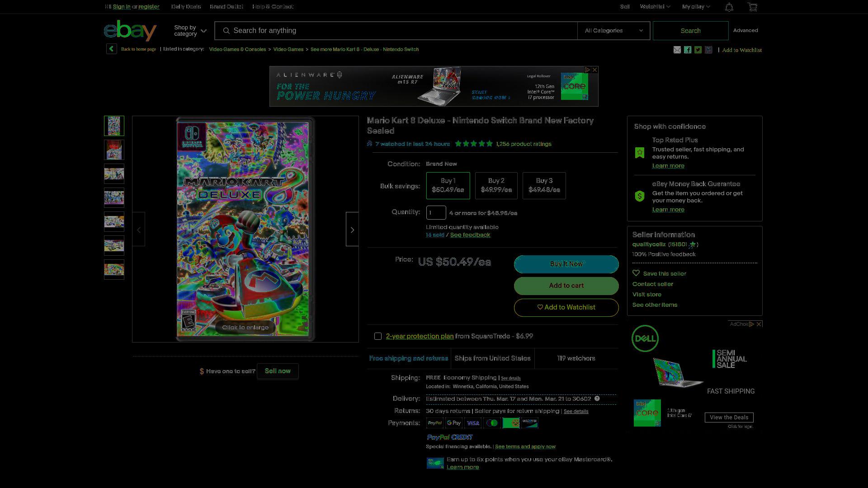868x488 pixels.
Task: Open Help & Contact menu item
Action: 273,7
